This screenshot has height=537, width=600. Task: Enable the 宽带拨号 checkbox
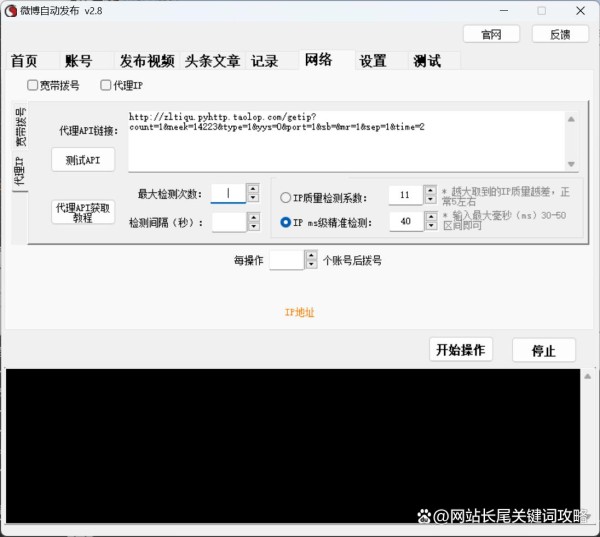pyautogui.click(x=53, y=85)
